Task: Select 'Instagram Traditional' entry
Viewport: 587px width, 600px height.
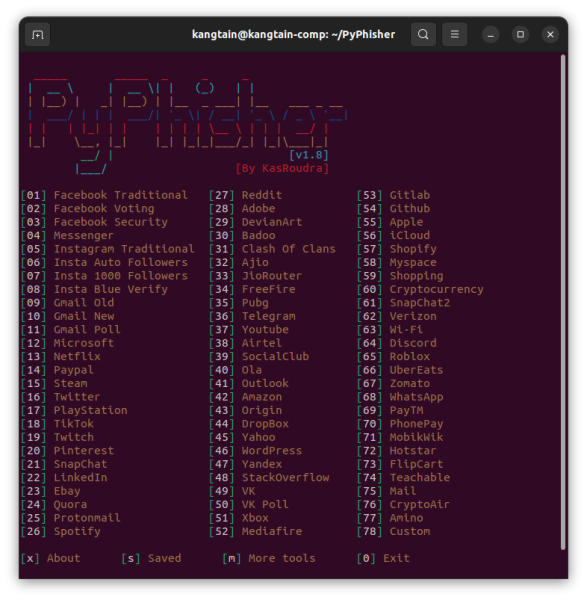Action: 124,249
